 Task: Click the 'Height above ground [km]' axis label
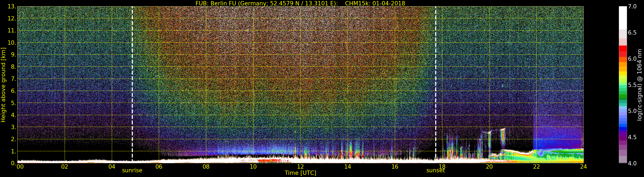pyautogui.click(x=3, y=85)
